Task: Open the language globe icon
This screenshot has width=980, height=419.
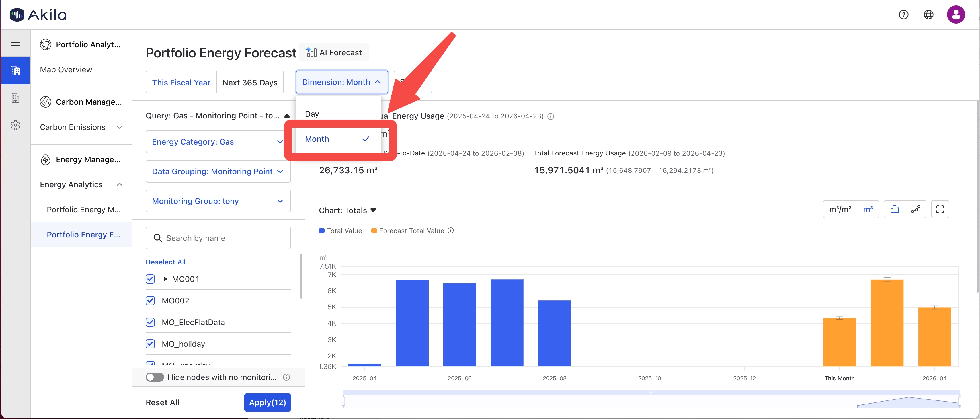Action: [928, 15]
